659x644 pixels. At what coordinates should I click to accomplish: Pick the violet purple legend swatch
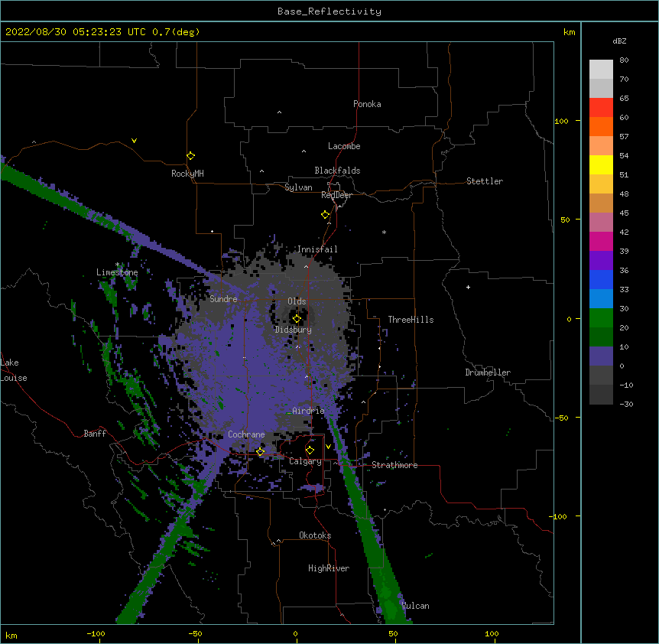601,261
